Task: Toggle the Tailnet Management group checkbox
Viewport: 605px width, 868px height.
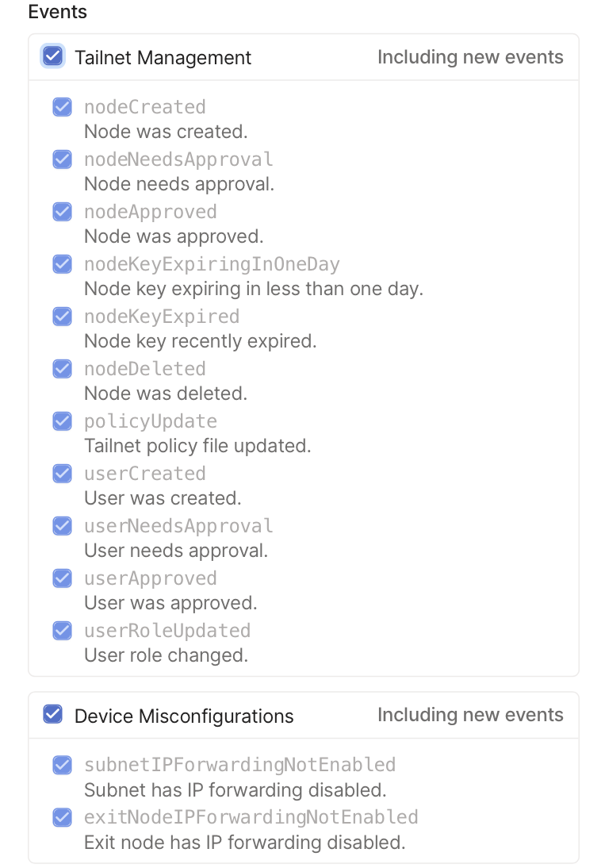Action: 53,56
